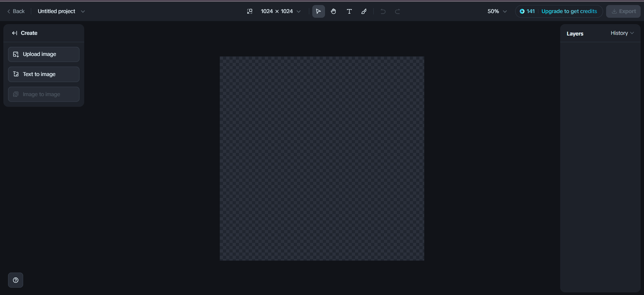This screenshot has width=644, height=295.
Task: Choose the brush drawing tool
Action: [x=364, y=11]
